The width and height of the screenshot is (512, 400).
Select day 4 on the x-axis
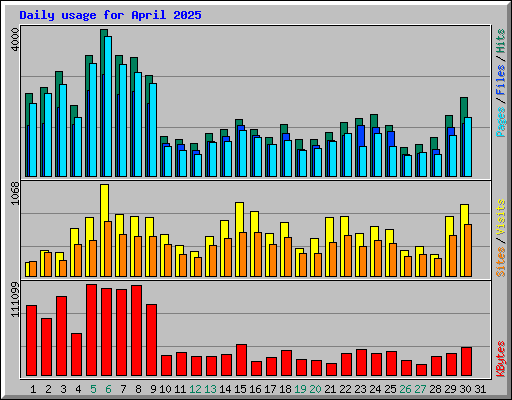(x=78, y=389)
